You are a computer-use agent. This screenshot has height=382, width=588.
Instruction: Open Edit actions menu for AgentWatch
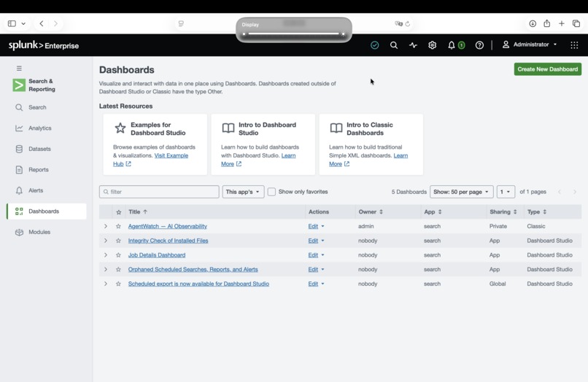pyautogui.click(x=316, y=226)
